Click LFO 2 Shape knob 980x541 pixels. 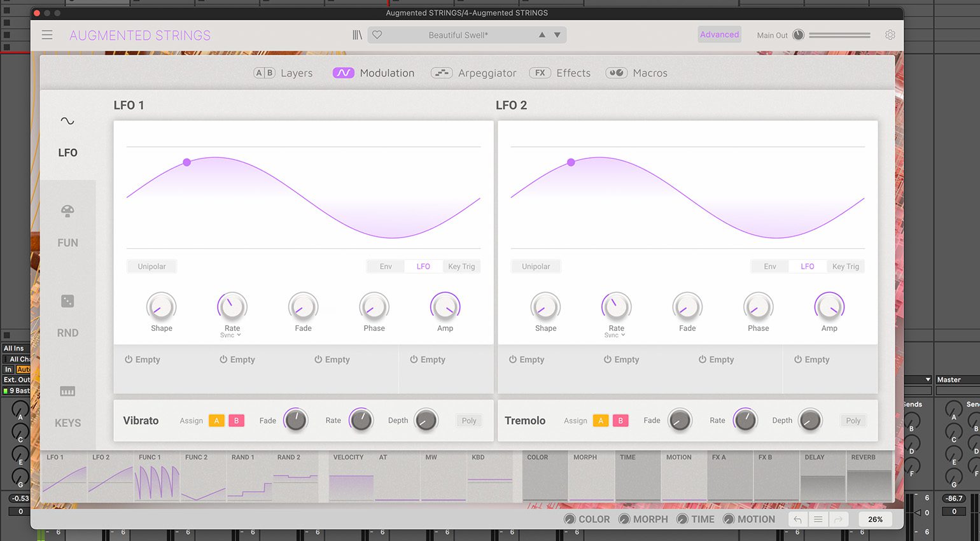(546, 307)
